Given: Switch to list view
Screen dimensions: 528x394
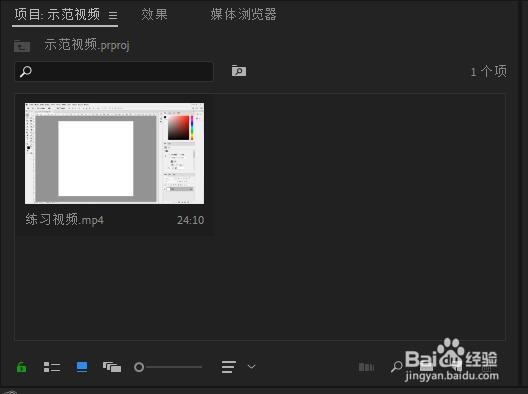Looking at the screenshot, I should [x=52, y=367].
